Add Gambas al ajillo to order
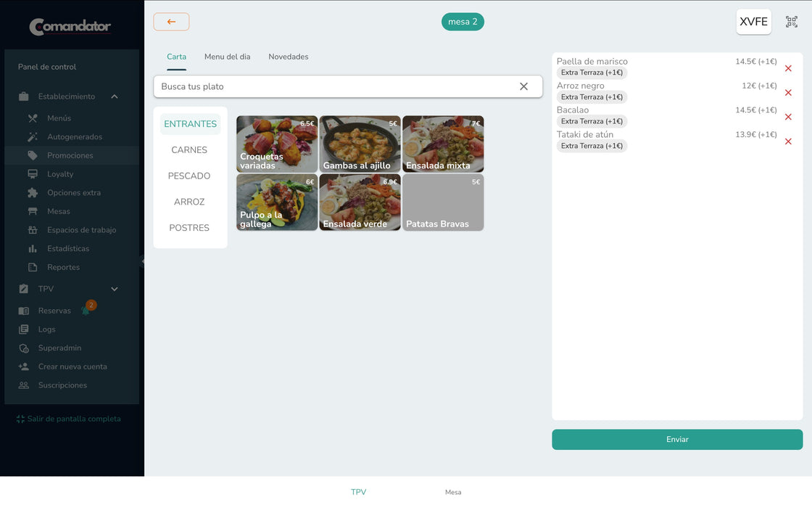 tap(360, 144)
